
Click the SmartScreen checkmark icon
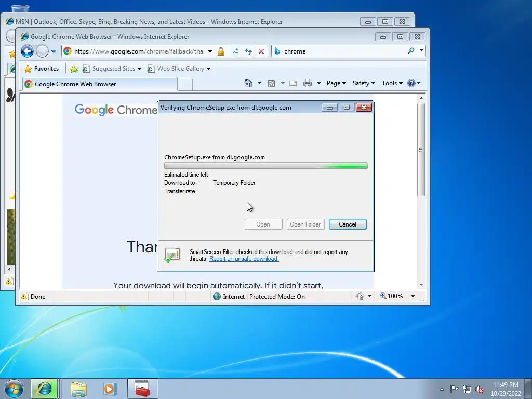172,255
